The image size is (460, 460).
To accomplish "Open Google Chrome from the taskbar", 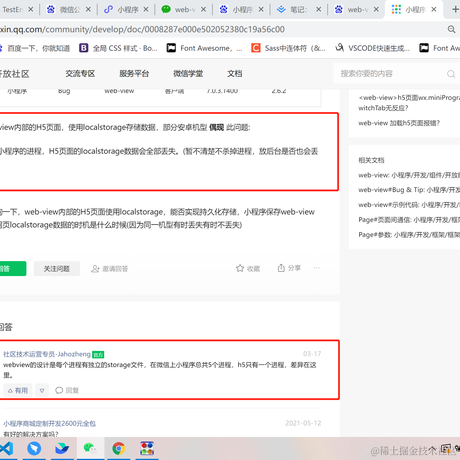I will pyautogui.click(x=119, y=448).
